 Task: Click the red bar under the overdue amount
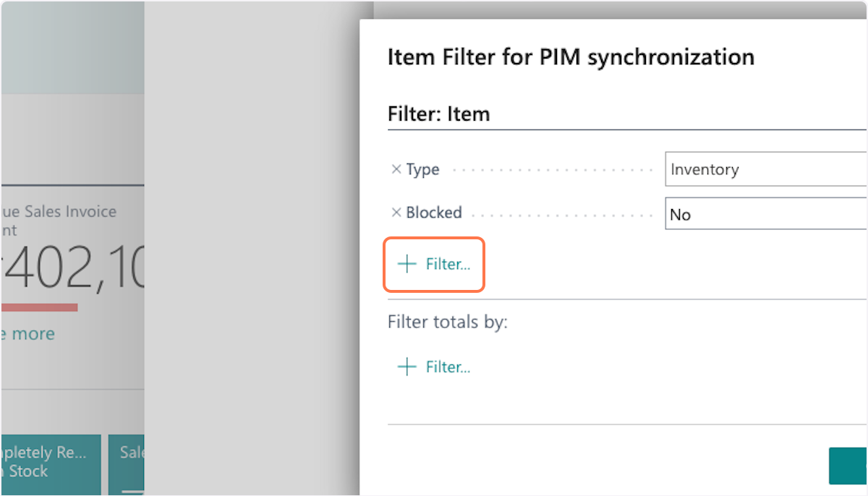(40, 307)
